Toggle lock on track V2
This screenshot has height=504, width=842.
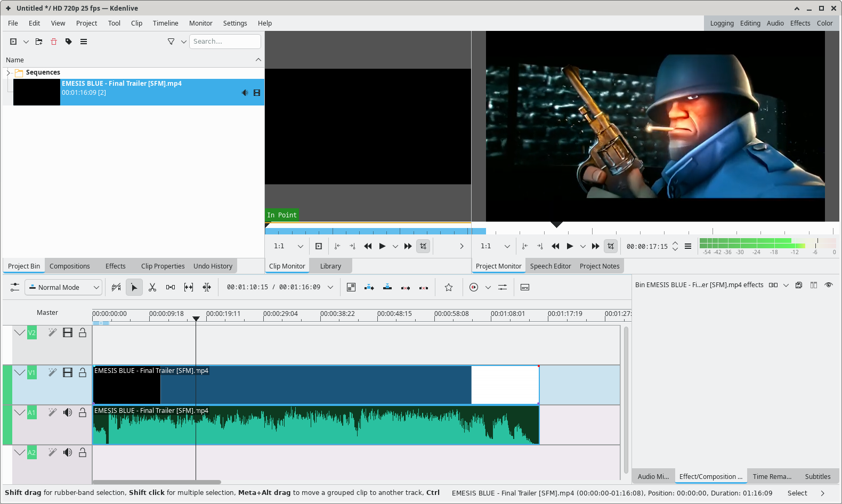[83, 332]
